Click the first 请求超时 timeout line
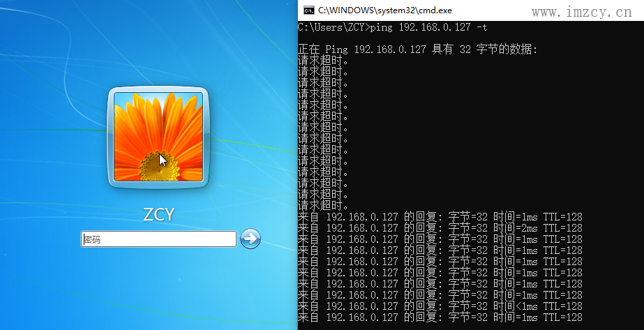This screenshot has width=644, height=330. pos(323,61)
